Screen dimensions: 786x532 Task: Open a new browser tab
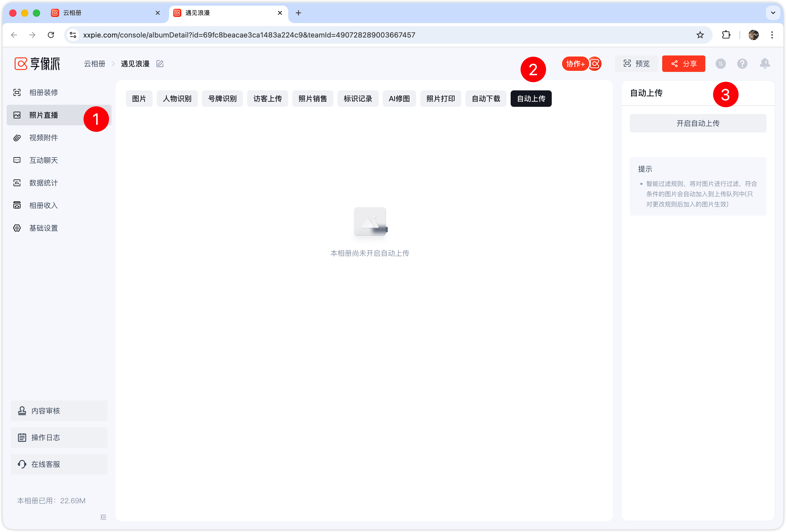298,13
